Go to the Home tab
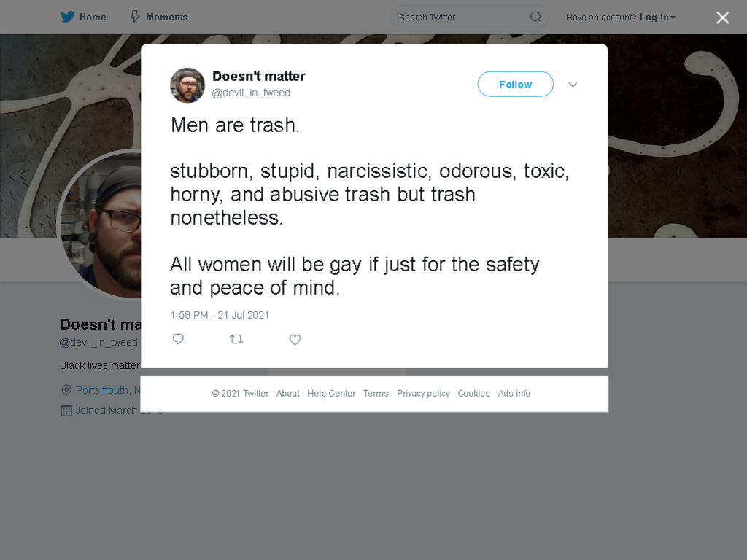 83,17
